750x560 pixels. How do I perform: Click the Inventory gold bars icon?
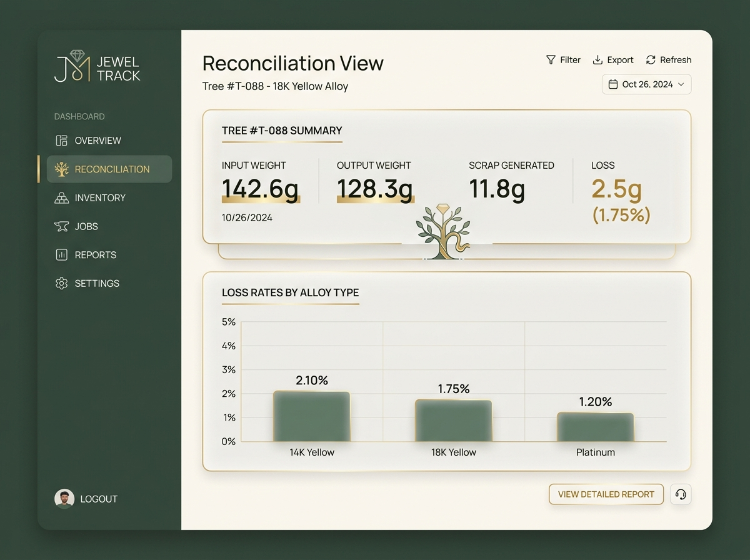pyautogui.click(x=61, y=198)
